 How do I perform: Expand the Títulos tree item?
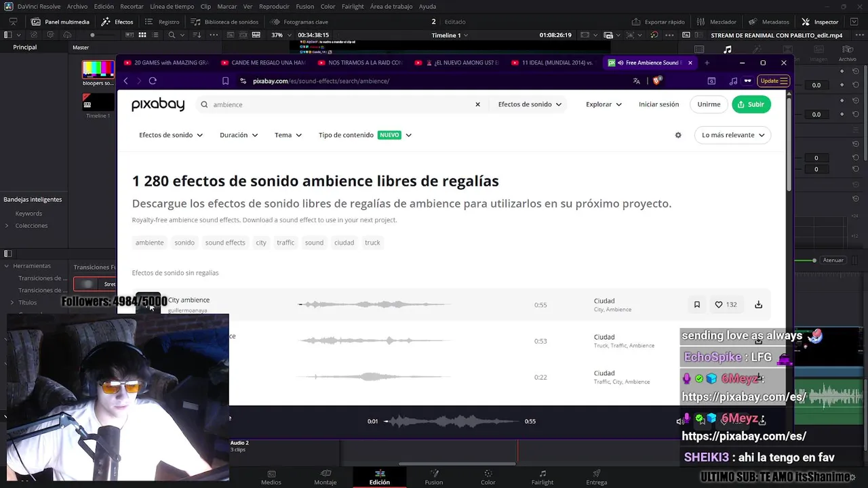click(12, 302)
